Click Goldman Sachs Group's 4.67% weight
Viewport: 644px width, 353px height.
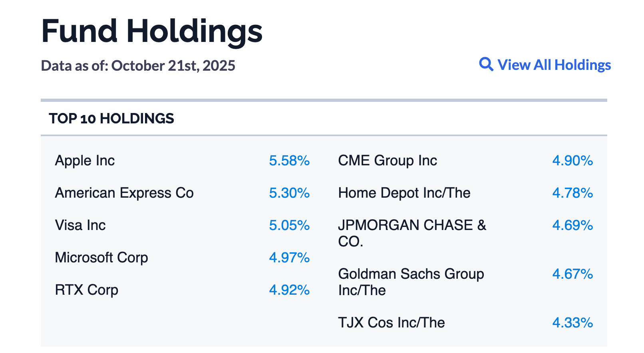572,274
